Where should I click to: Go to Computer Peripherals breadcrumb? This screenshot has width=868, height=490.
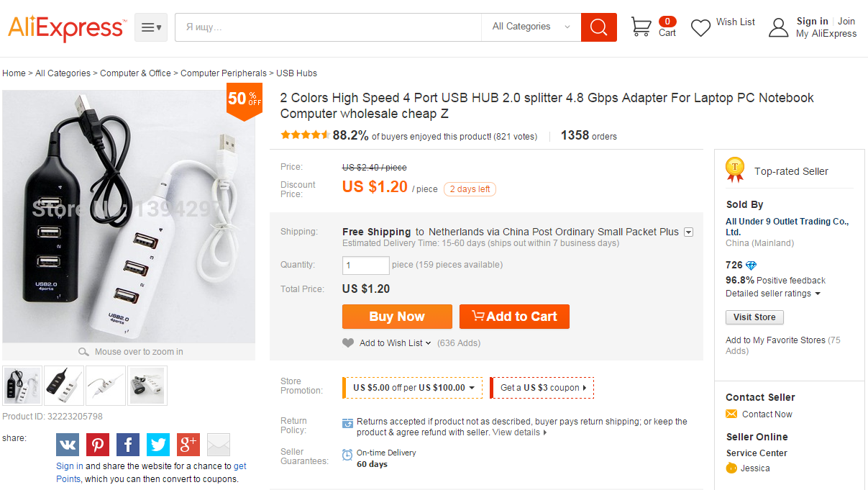coord(224,73)
